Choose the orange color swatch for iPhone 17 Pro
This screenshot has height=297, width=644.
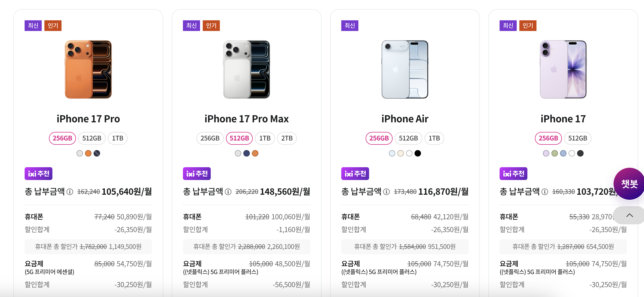88,153
